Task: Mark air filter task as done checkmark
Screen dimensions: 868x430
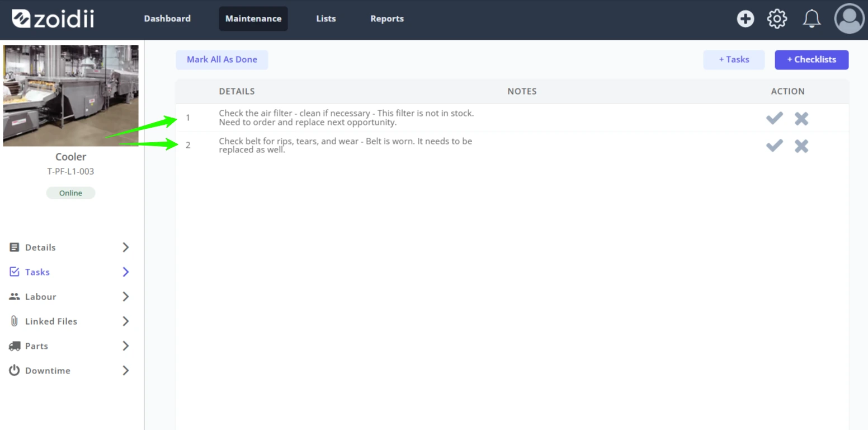Action: (x=774, y=118)
